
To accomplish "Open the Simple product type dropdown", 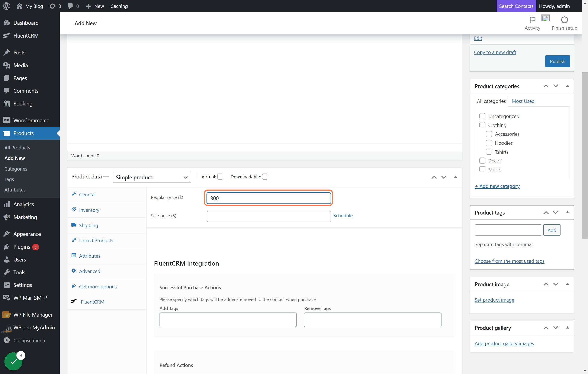I will coord(151,177).
